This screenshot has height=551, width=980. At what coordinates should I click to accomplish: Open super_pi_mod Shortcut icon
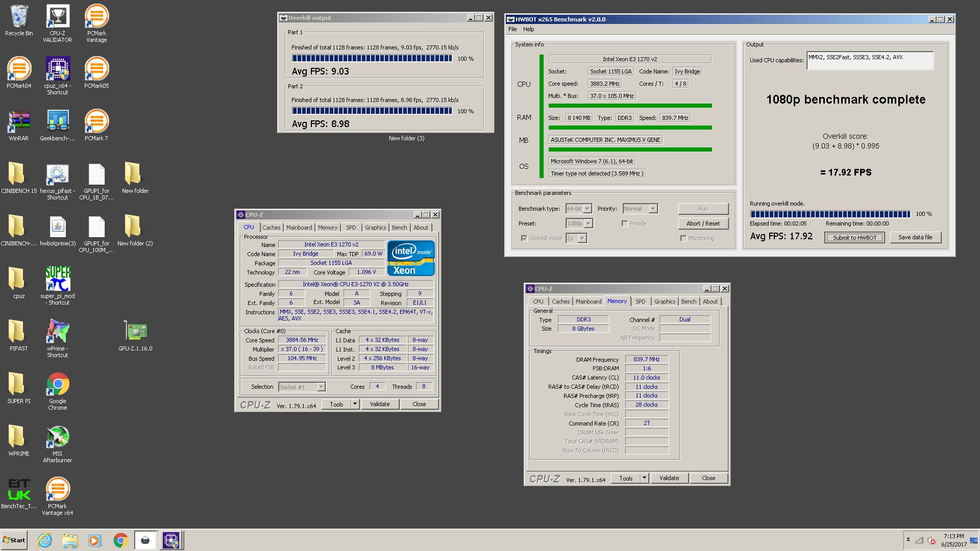57,286
